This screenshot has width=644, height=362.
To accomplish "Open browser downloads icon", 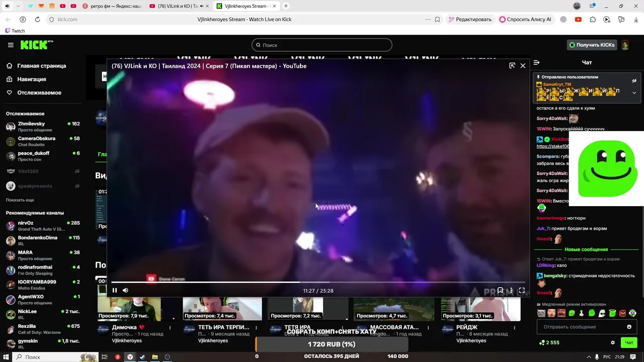I will [x=636, y=19].
